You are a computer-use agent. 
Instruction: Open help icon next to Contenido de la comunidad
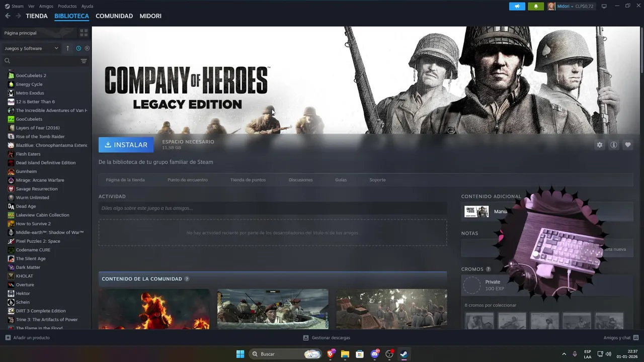(187, 279)
